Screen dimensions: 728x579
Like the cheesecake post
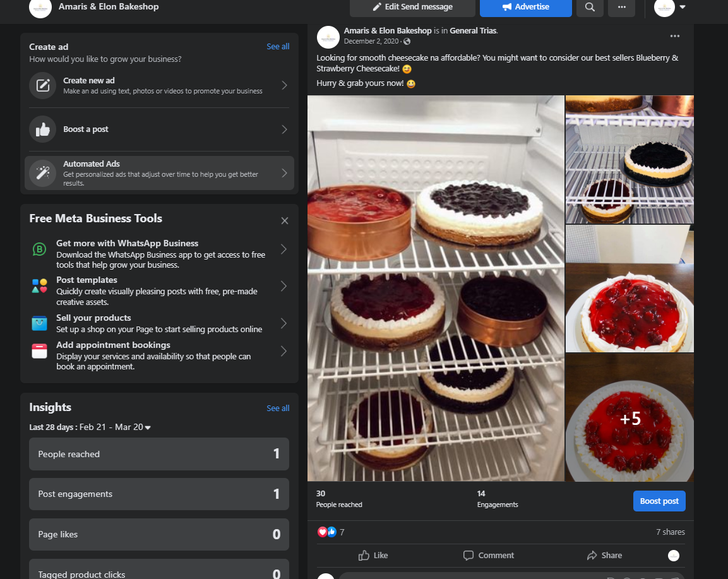[x=373, y=555]
